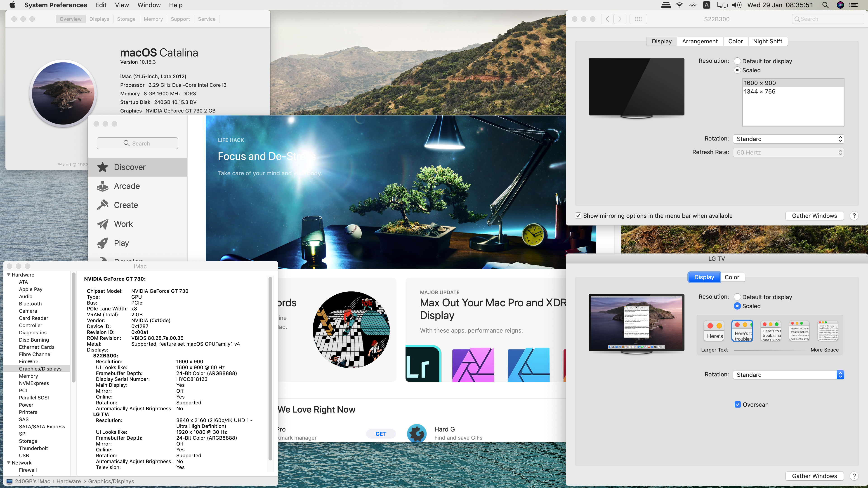
Task: Choose the second scaled thumbnail in LG TV
Action: [x=743, y=331]
